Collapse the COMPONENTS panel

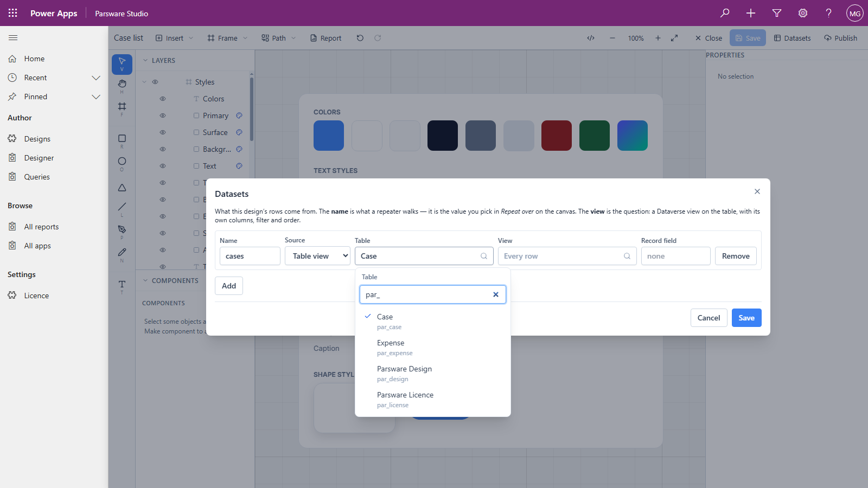click(x=145, y=281)
